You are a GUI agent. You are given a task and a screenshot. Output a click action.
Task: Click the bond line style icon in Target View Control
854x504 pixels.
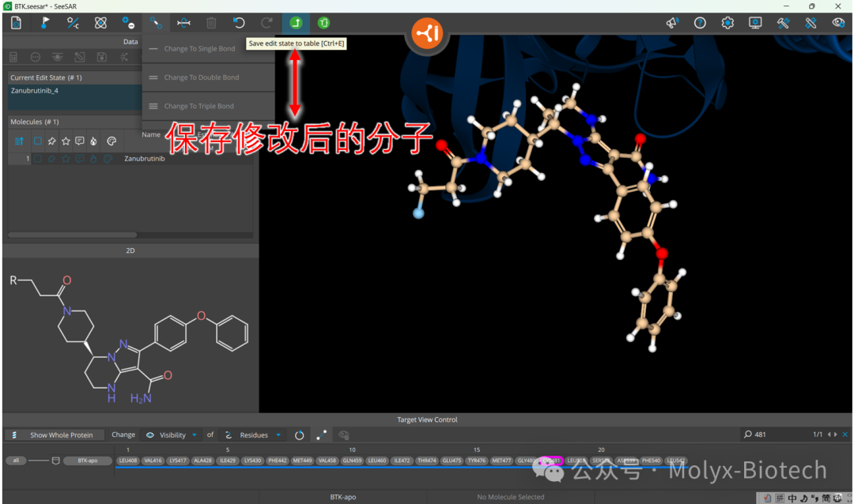pyautogui.click(x=321, y=434)
